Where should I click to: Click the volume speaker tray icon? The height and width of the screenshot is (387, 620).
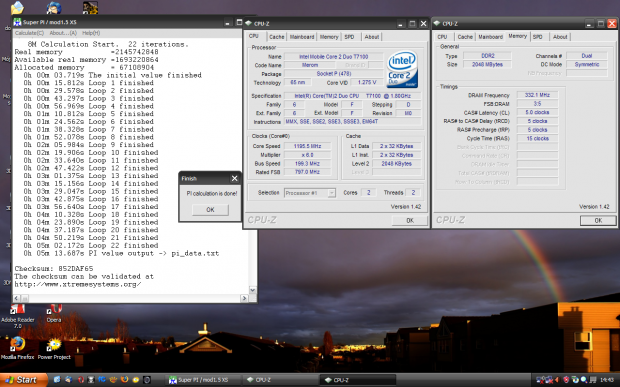[558, 380]
